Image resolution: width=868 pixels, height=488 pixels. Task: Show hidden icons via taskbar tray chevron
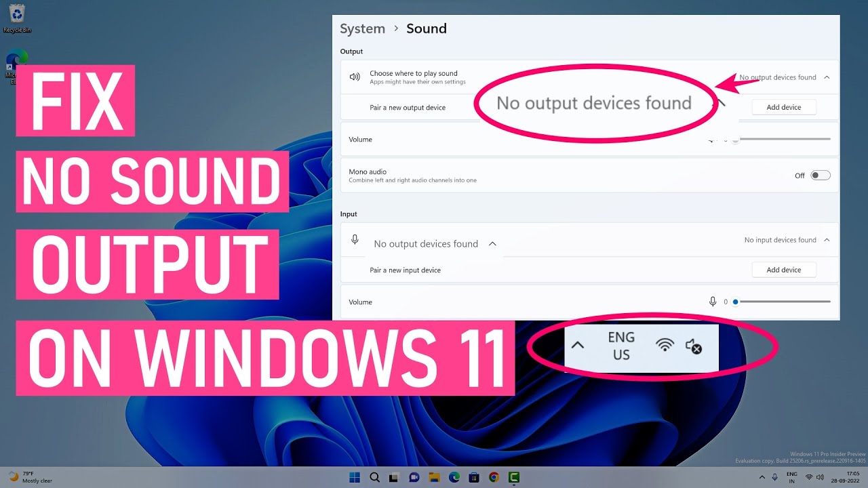click(x=762, y=477)
